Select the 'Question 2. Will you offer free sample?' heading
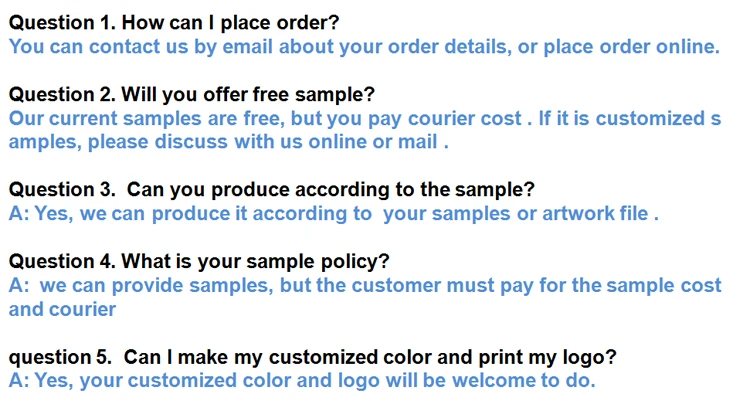This screenshot has height=411, width=750. [x=192, y=95]
